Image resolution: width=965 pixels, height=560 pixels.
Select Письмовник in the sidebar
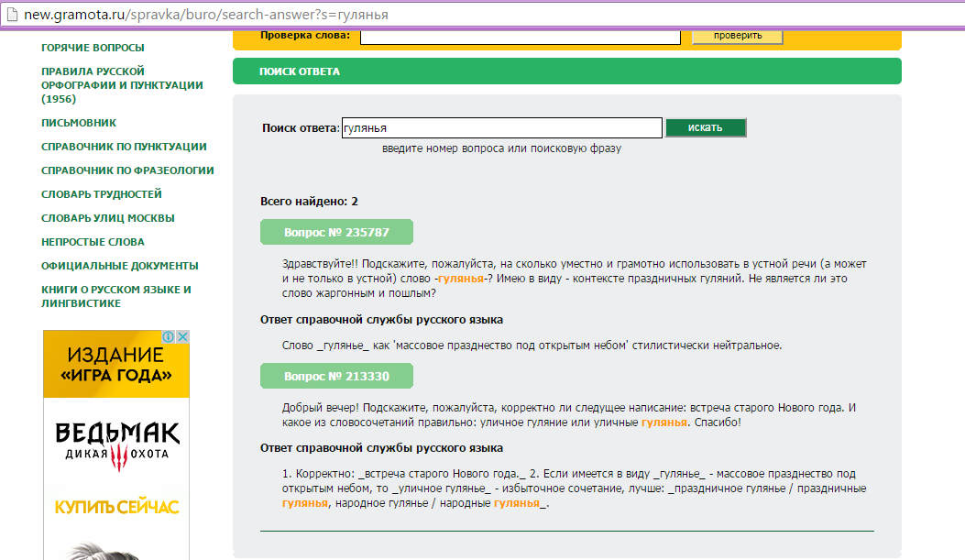pos(79,123)
